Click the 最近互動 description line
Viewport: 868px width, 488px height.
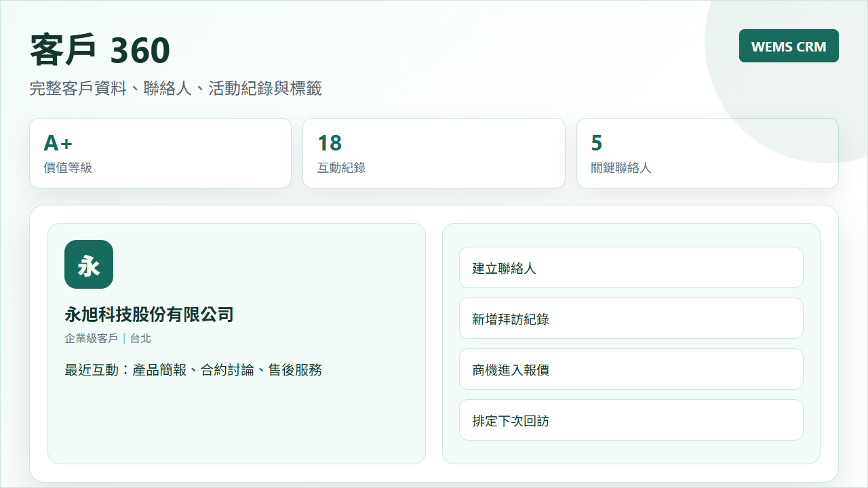coord(193,370)
